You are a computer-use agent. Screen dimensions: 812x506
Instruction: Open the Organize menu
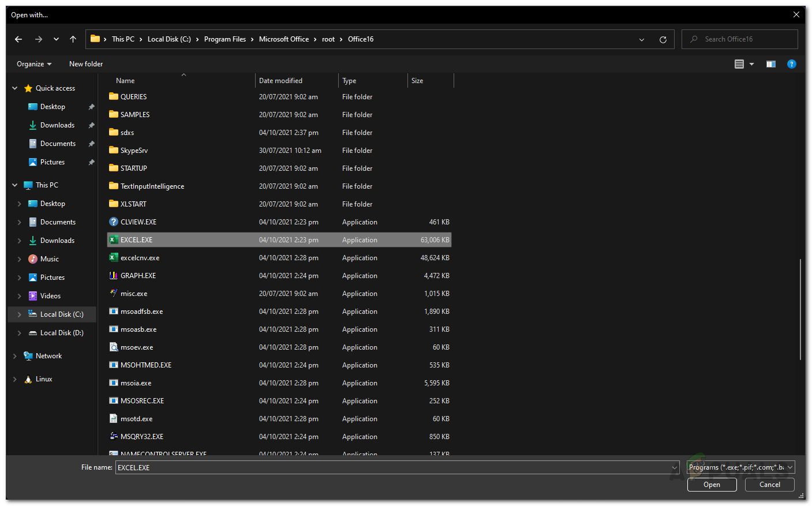(34, 64)
